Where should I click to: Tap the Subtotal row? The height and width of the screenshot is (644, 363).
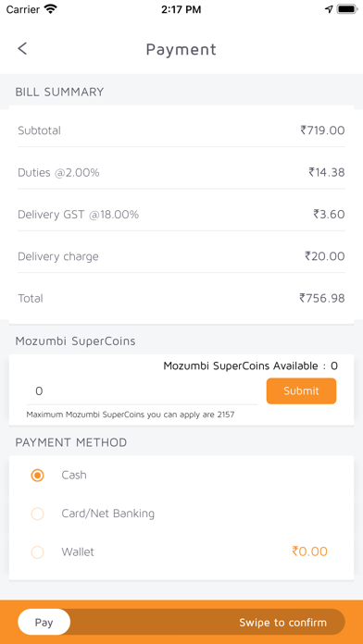coord(181,130)
